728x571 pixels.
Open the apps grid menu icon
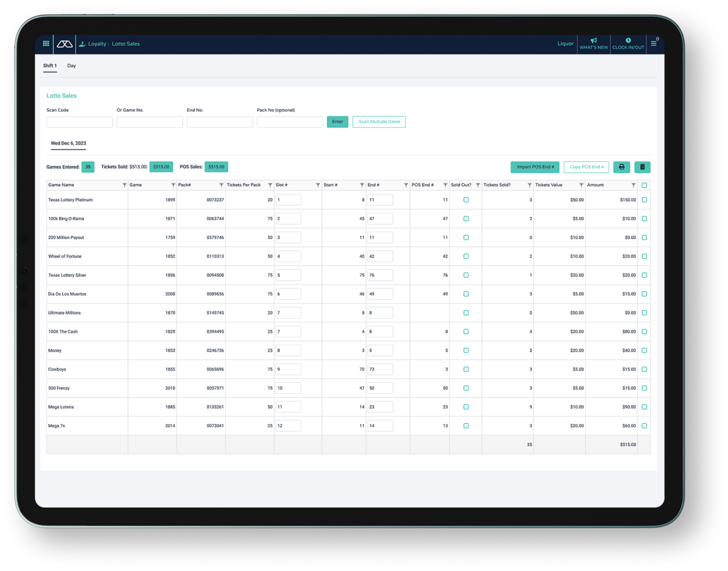[x=46, y=44]
